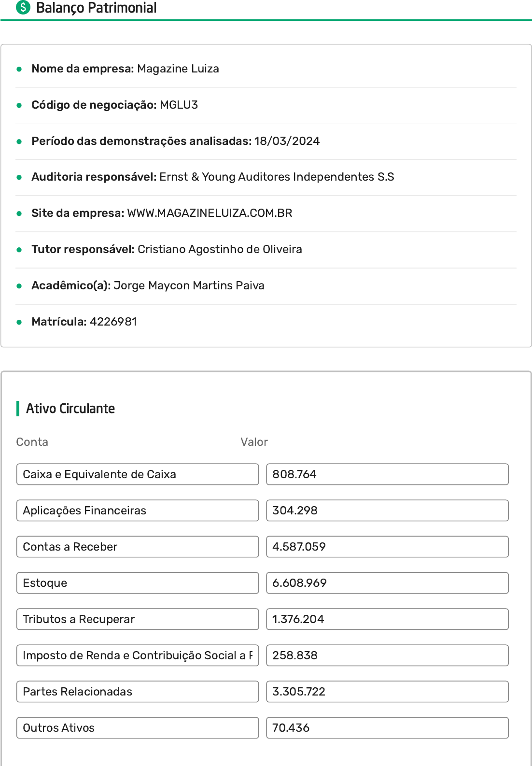532x766 pixels.
Task: Select the 3.305.722 value input
Action: tap(387, 692)
